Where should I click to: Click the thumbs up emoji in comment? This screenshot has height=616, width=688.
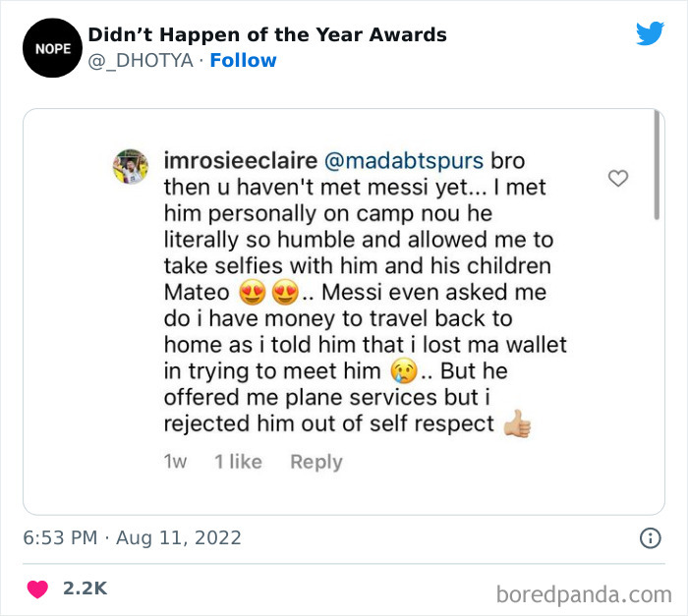click(517, 424)
